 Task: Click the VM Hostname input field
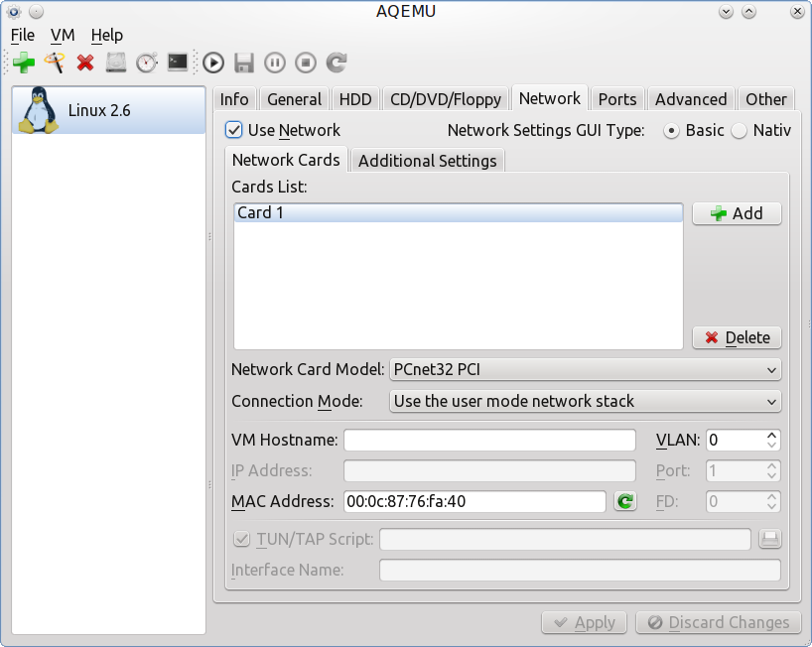click(x=490, y=440)
